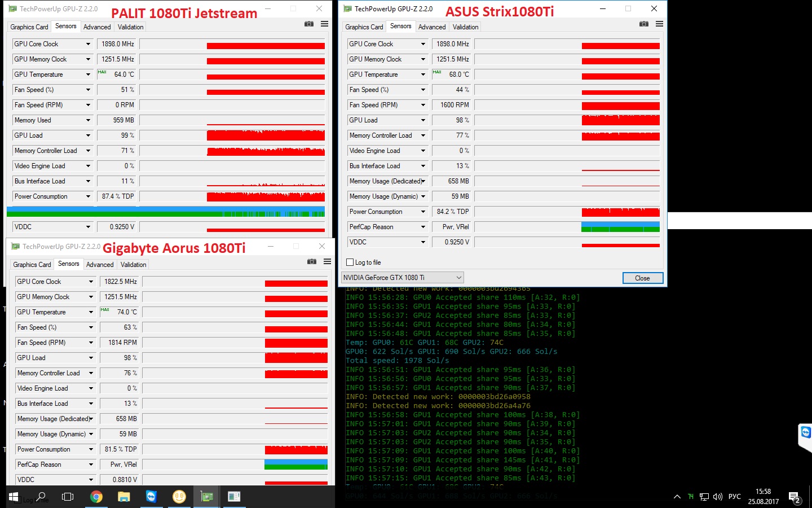
Task: Click the GPU-Z taskbar icon
Action: tap(206, 497)
